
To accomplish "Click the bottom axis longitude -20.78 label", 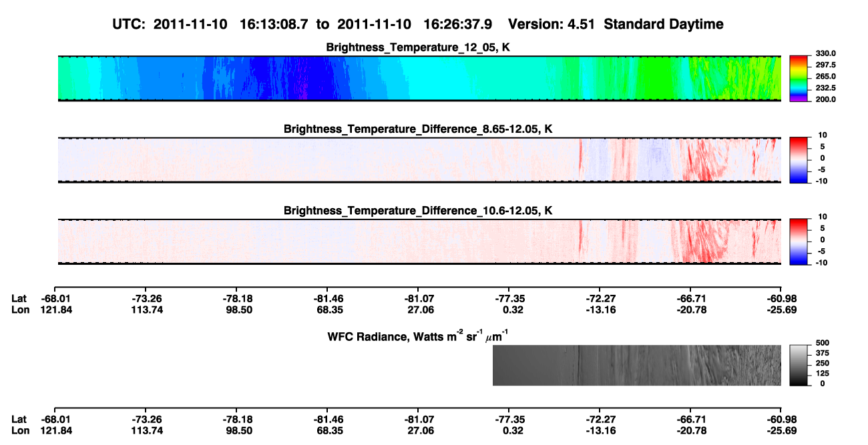I will (x=690, y=430).
